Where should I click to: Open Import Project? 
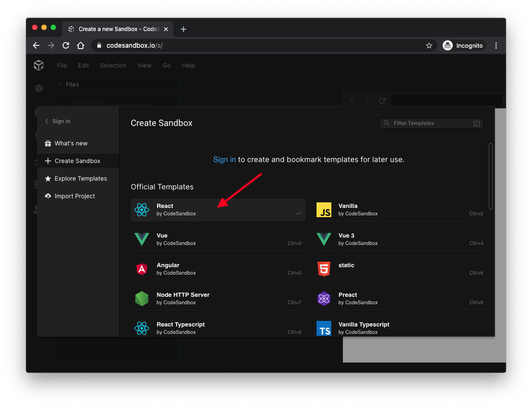[78, 196]
